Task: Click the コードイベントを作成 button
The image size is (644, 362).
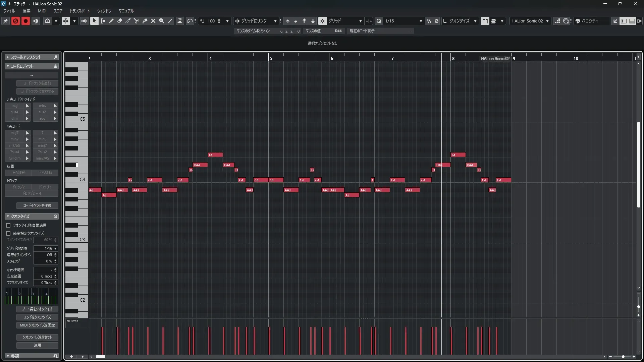Action: click(x=37, y=205)
